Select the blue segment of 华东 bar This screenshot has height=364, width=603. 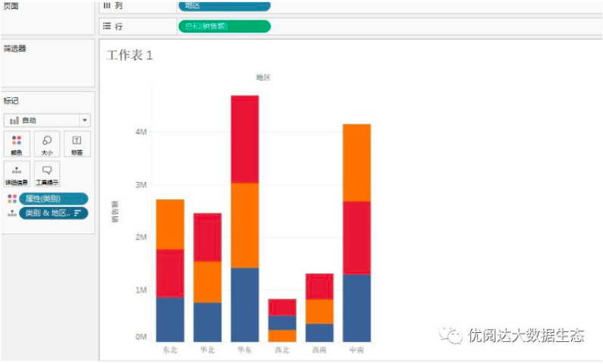coord(244,304)
